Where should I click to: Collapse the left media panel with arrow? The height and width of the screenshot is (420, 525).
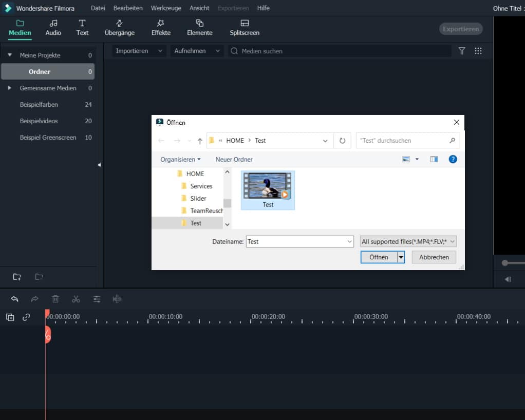click(99, 165)
